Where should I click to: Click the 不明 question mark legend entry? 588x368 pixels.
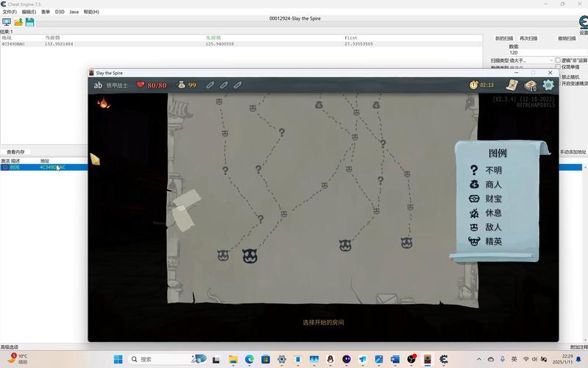point(486,170)
